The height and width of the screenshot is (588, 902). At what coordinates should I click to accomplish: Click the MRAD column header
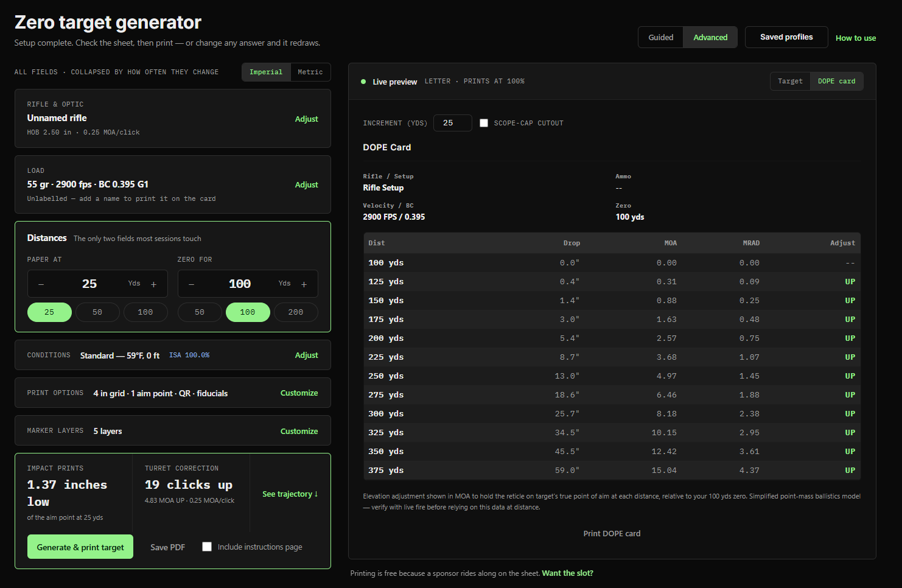coord(751,243)
